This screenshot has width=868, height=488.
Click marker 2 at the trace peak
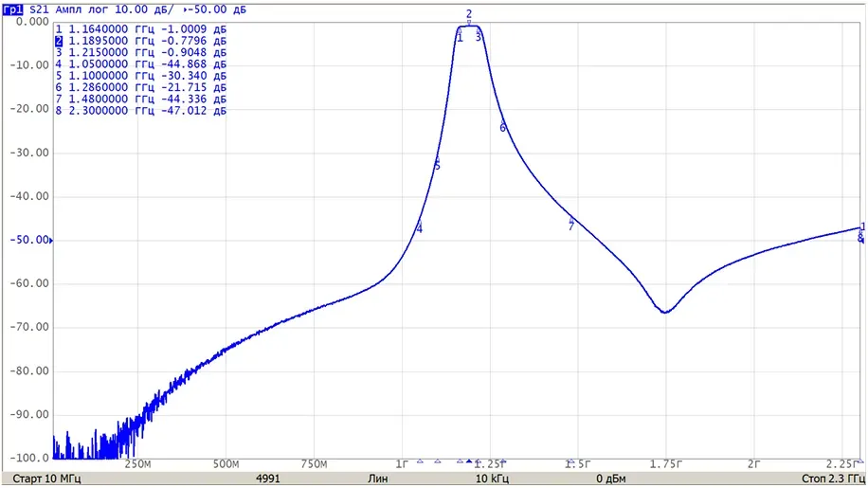pos(469,17)
